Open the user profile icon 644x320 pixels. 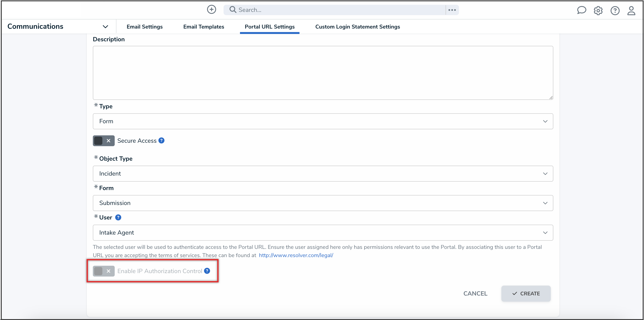click(631, 11)
